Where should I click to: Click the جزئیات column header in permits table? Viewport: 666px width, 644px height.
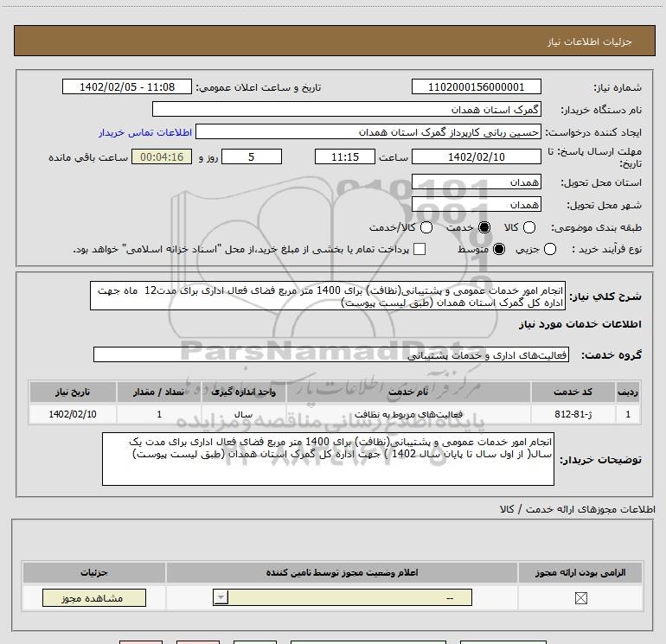[94, 572]
